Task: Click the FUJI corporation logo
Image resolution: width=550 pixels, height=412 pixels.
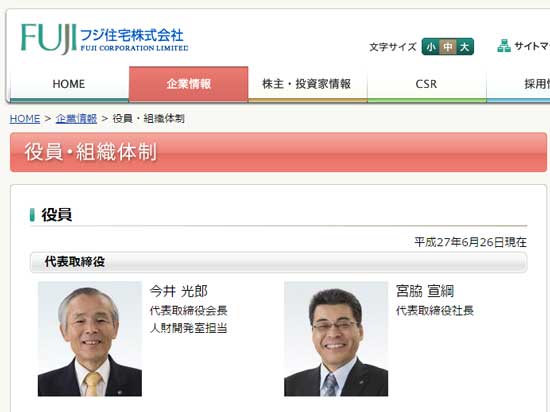Action: (104, 39)
